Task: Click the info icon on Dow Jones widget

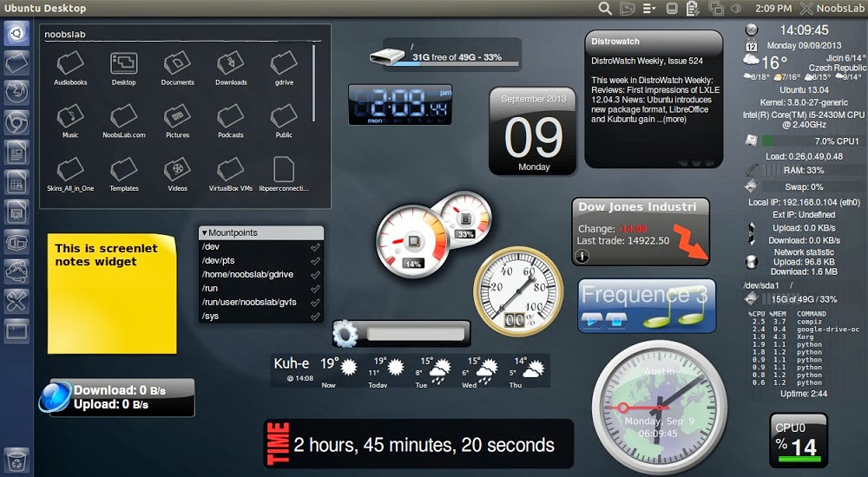Action: pos(582,256)
